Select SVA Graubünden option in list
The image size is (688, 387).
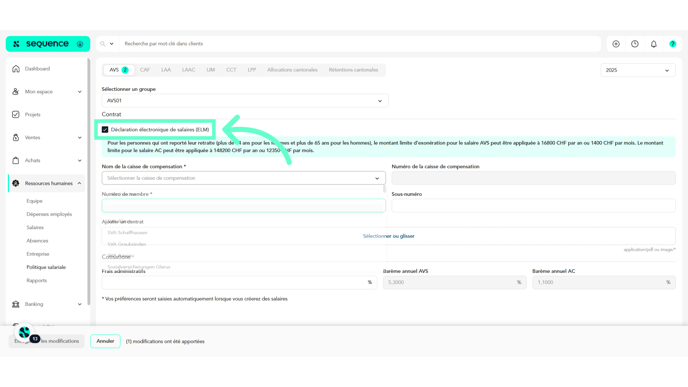[x=127, y=244]
